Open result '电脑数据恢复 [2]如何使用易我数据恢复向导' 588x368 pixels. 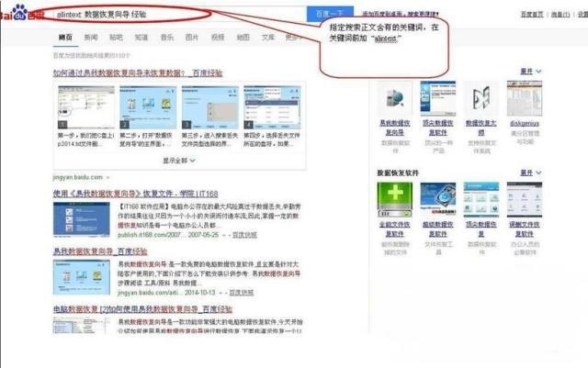click(x=142, y=309)
